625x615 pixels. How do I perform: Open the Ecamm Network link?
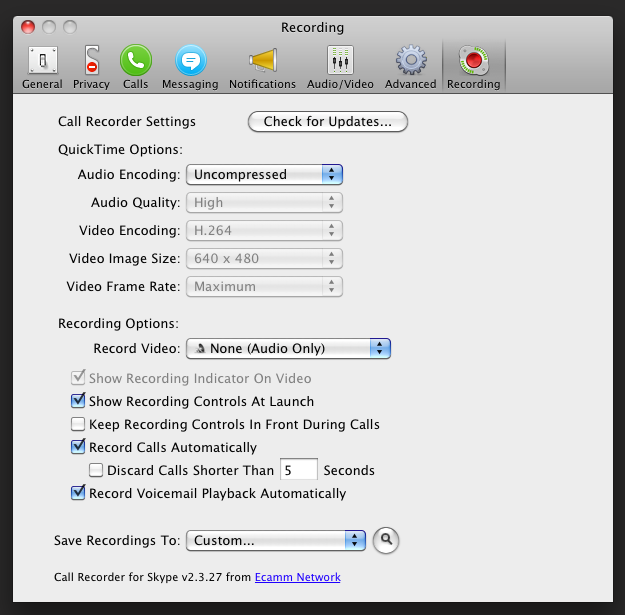[297, 577]
